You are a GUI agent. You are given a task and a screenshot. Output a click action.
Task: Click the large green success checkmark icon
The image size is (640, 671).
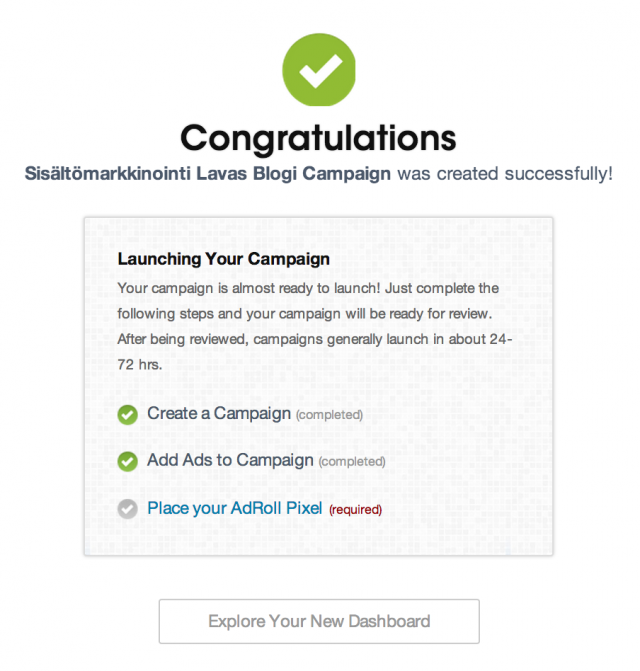(319, 70)
